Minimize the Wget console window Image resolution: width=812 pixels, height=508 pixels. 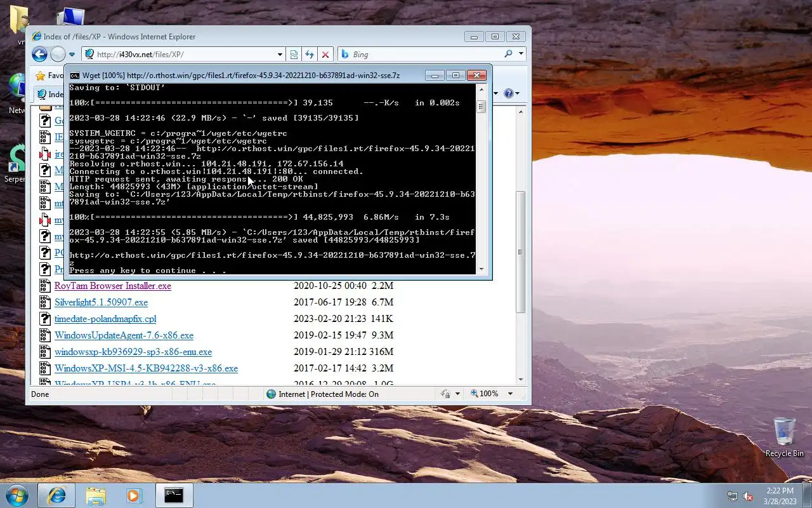coord(435,76)
